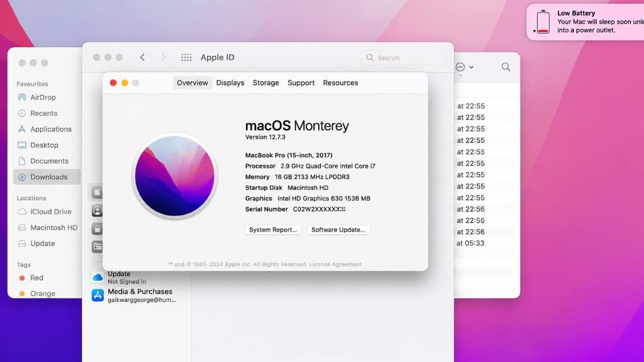
Task: Show all preferences grid icon
Action: pos(186,57)
